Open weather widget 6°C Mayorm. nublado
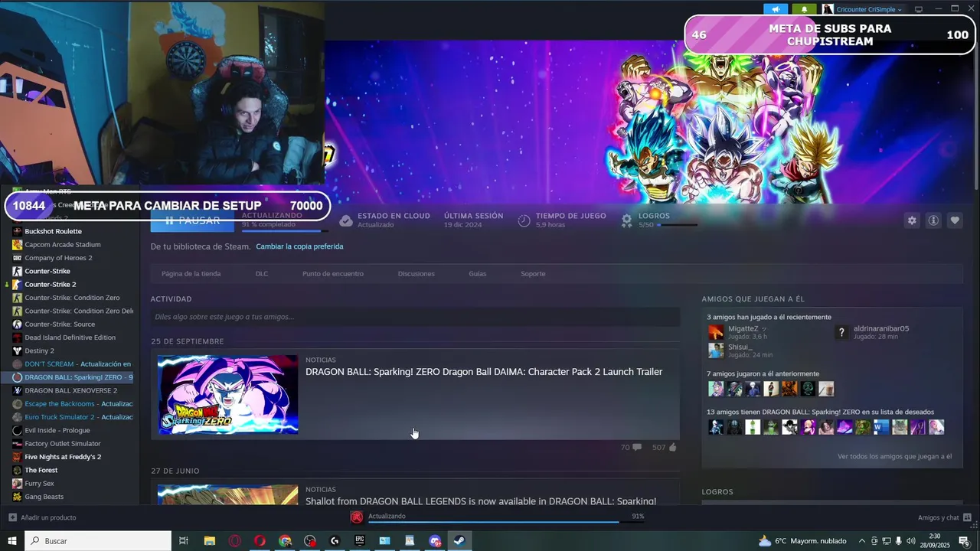Viewport: 980px width, 551px height. click(x=802, y=541)
